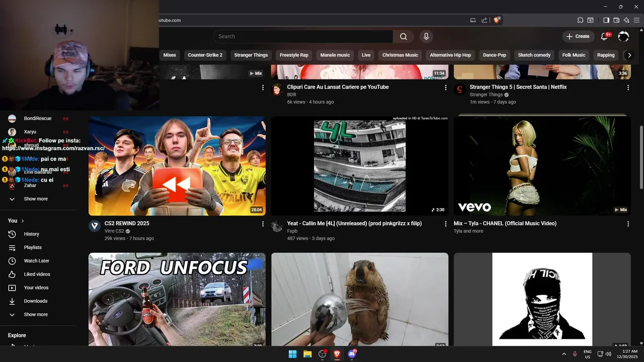Select the Rapping chip
This screenshot has height=362, width=644.
click(x=606, y=55)
